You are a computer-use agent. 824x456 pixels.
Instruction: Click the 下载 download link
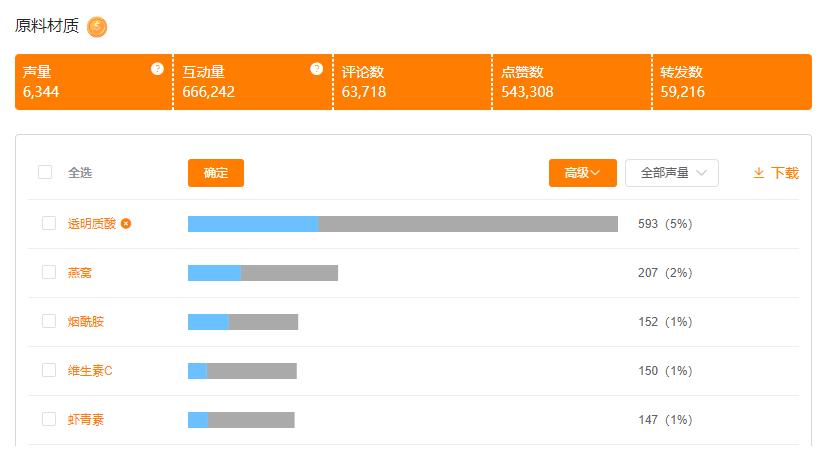point(784,173)
